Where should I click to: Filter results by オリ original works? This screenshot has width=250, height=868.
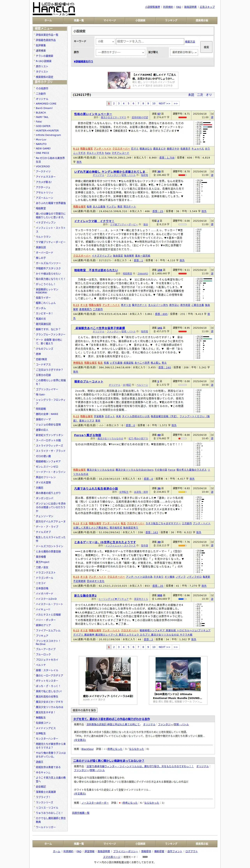(x=209, y=95)
